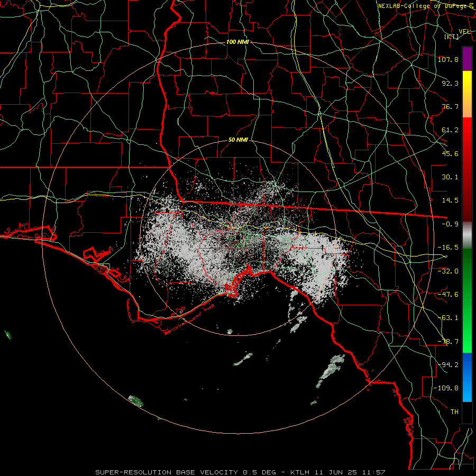
Task: Click the -78.7 legend value
Action: (448, 342)
